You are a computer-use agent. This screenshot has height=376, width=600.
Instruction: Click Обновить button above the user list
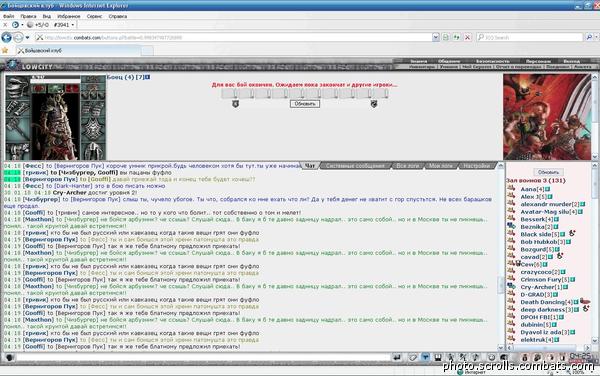(548, 172)
